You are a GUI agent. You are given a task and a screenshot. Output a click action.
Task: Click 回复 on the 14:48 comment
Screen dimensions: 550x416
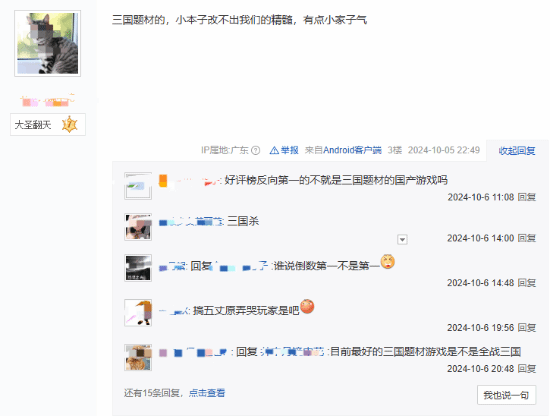tap(527, 283)
